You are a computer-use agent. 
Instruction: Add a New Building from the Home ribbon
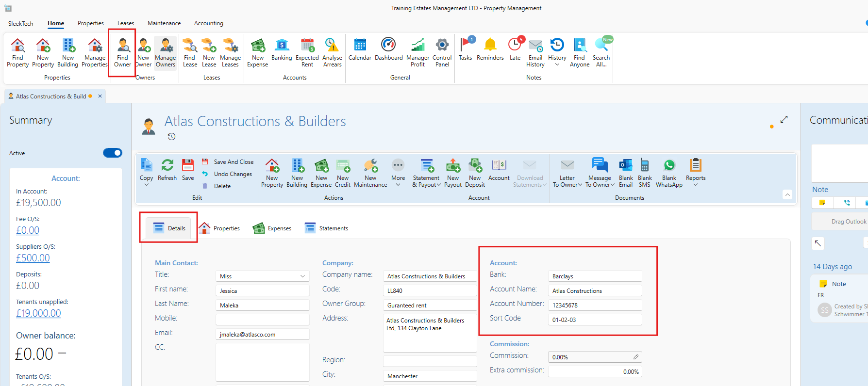pos(68,52)
